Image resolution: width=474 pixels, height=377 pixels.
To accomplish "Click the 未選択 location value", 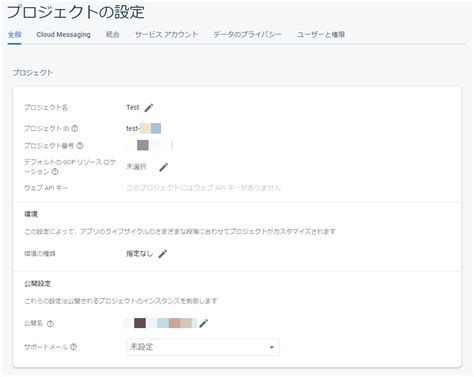I will point(136,167).
